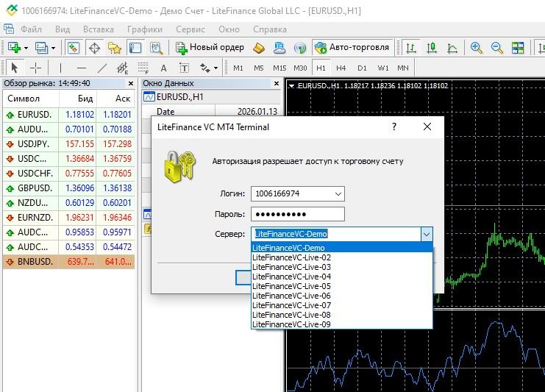
Task: Toggle the Terminal panel icon
Action: click(135, 48)
